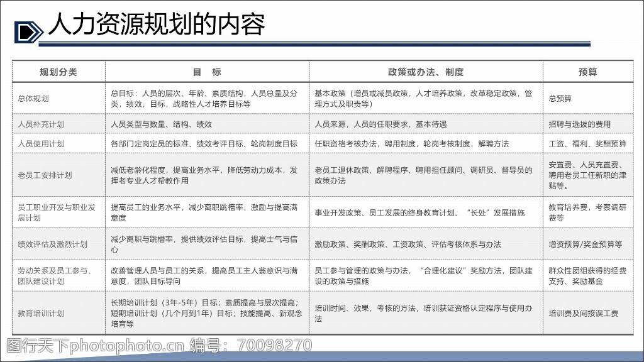Image resolution: width=644 pixels, height=362 pixels.
Task: Click the 预算 column header
Action: coord(587,72)
